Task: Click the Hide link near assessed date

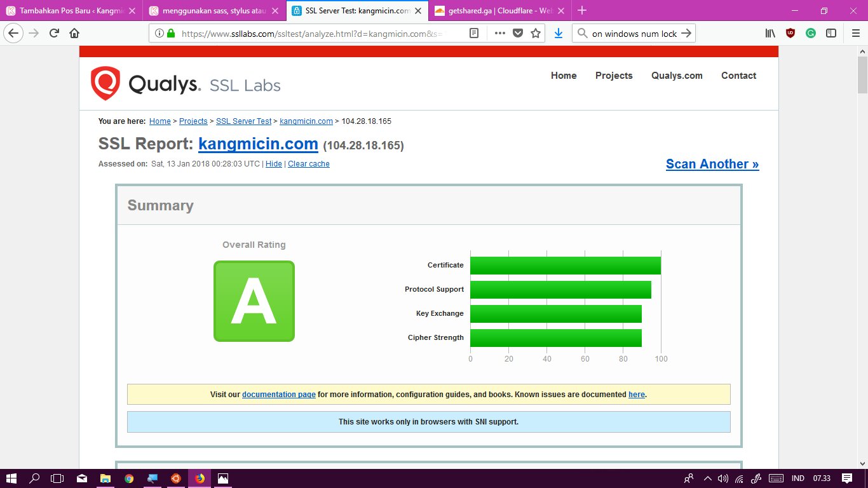Action: click(x=274, y=164)
